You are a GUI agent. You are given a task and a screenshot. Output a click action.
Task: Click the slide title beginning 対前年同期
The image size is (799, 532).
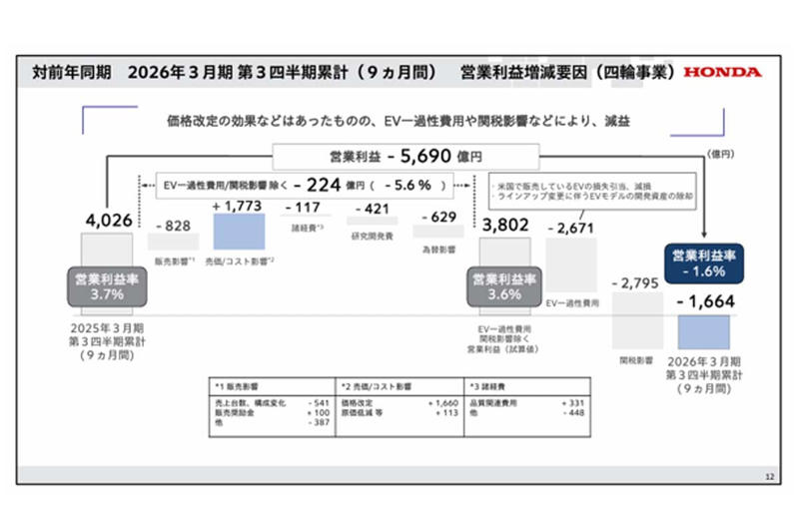coord(354,72)
